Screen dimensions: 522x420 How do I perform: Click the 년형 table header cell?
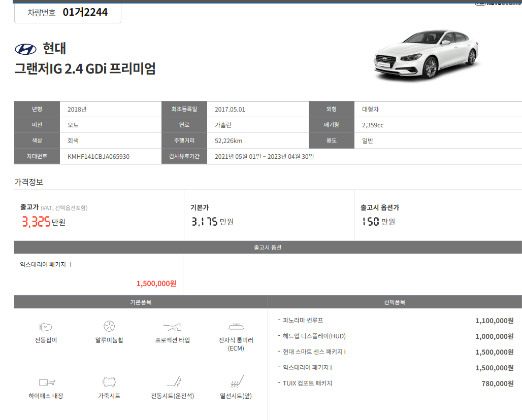(x=37, y=109)
